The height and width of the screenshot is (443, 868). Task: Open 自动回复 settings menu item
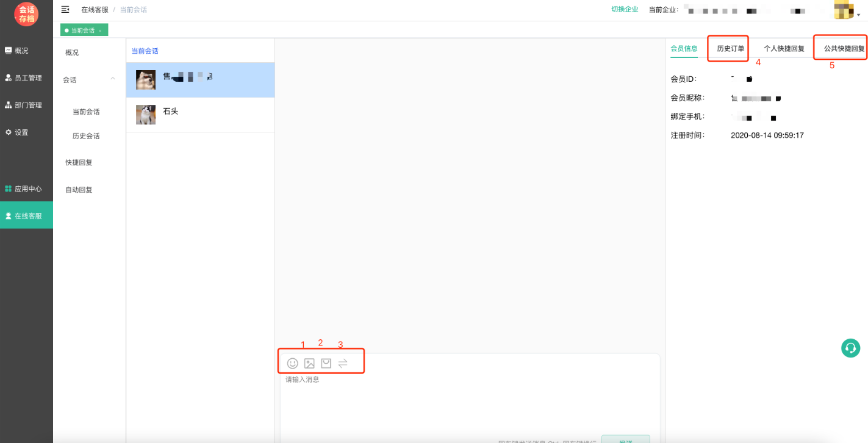coord(79,190)
